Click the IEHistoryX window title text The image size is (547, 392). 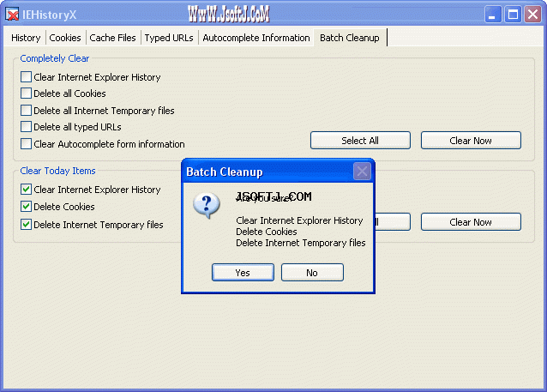click(49, 15)
